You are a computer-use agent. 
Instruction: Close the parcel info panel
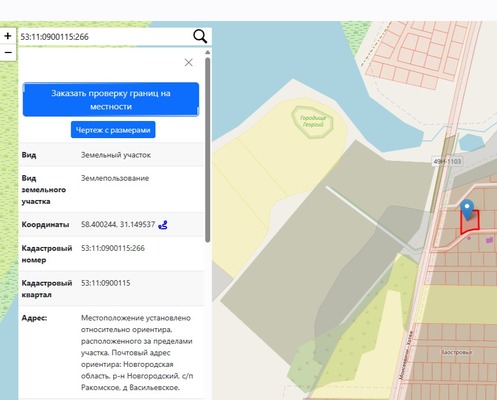(x=189, y=62)
